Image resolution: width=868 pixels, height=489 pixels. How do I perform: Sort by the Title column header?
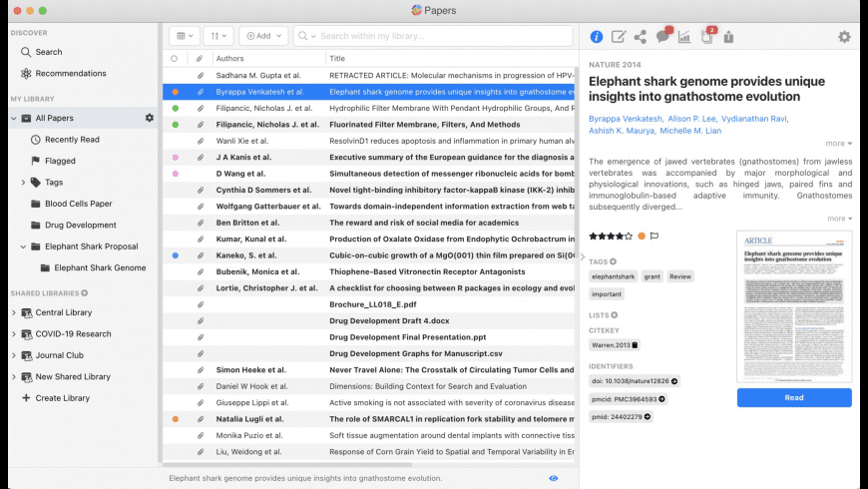tap(337, 58)
